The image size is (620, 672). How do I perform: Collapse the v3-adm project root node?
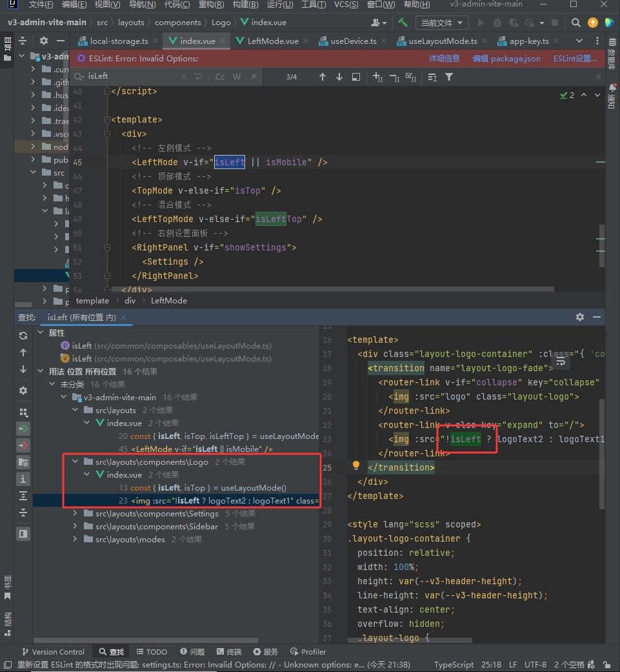(21, 56)
